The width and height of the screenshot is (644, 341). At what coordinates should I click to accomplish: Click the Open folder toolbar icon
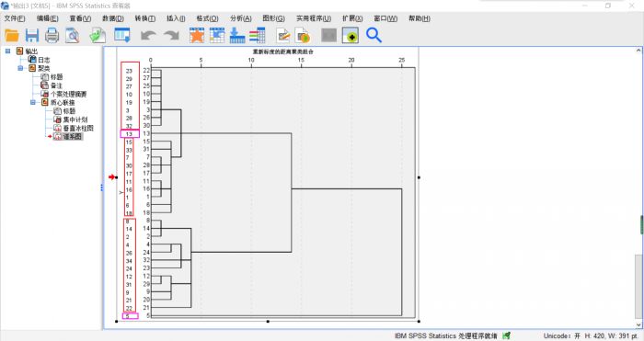tap(12, 35)
